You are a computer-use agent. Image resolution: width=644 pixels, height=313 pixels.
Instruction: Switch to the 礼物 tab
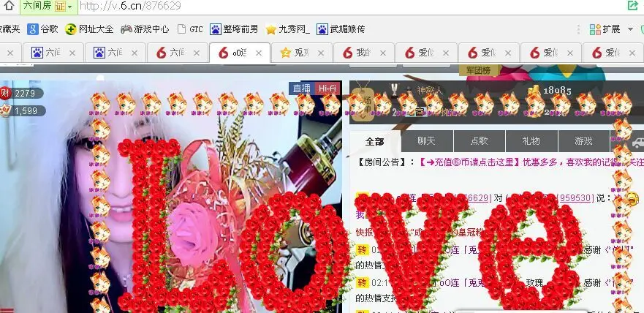coord(531,141)
